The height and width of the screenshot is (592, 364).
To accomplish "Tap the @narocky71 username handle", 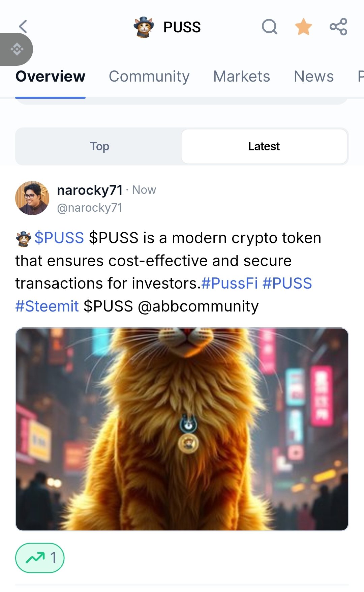I will (90, 208).
